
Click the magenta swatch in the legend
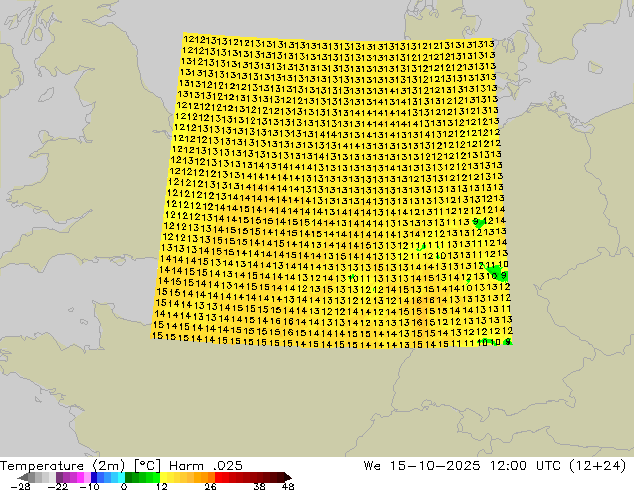pyautogui.click(x=80, y=477)
